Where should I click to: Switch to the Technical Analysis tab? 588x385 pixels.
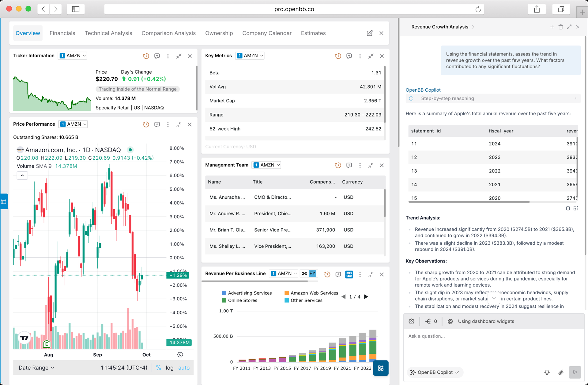pyautogui.click(x=108, y=33)
